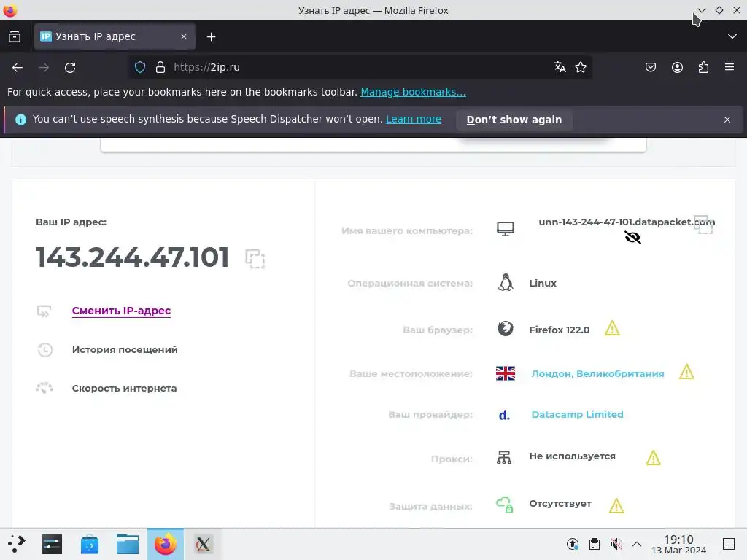Open 'Лондон, Великобритания' location link
This screenshot has width=747, height=560.
point(597,374)
